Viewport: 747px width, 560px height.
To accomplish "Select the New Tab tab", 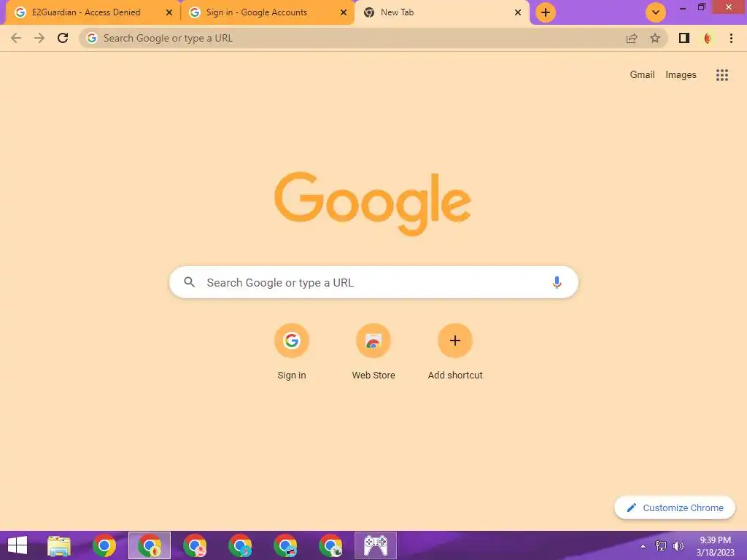I will [442, 12].
